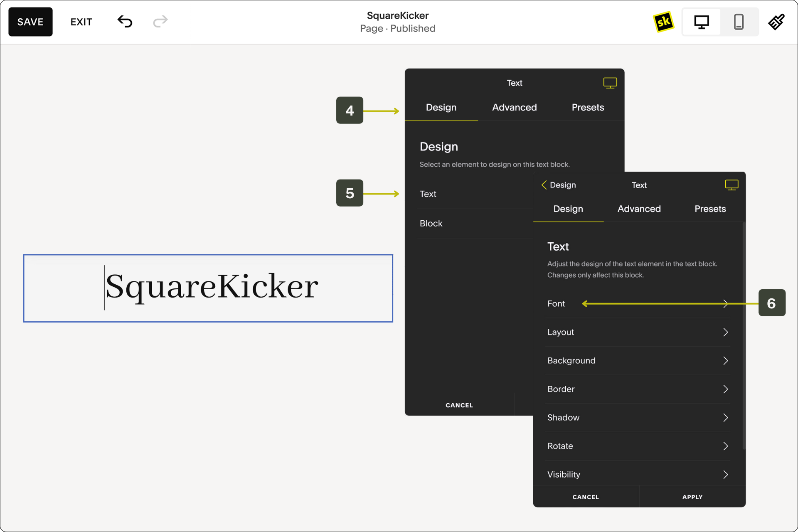Click CANCEL in the back panel
Screen dimensions: 798x532
459,405
